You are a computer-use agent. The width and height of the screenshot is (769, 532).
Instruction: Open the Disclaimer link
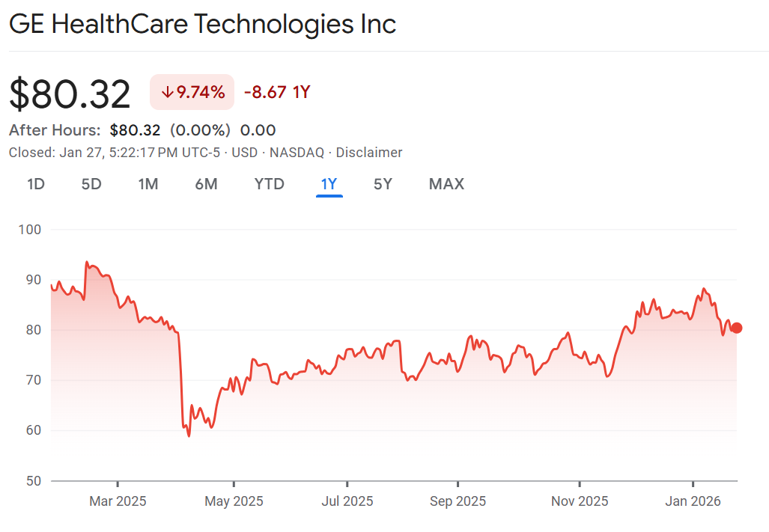[369, 153]
